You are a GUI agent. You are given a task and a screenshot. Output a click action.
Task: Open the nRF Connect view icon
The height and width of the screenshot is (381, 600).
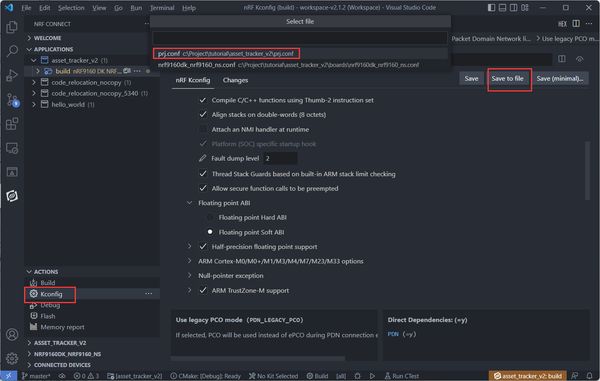[12, 196]
